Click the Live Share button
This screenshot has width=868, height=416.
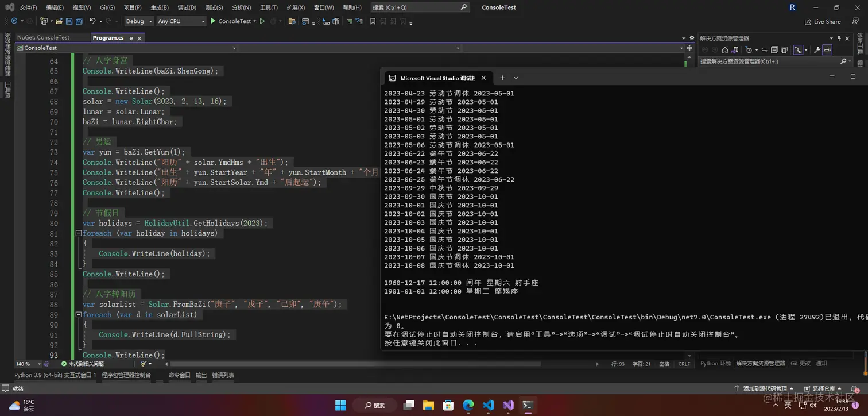click(822, 21)
